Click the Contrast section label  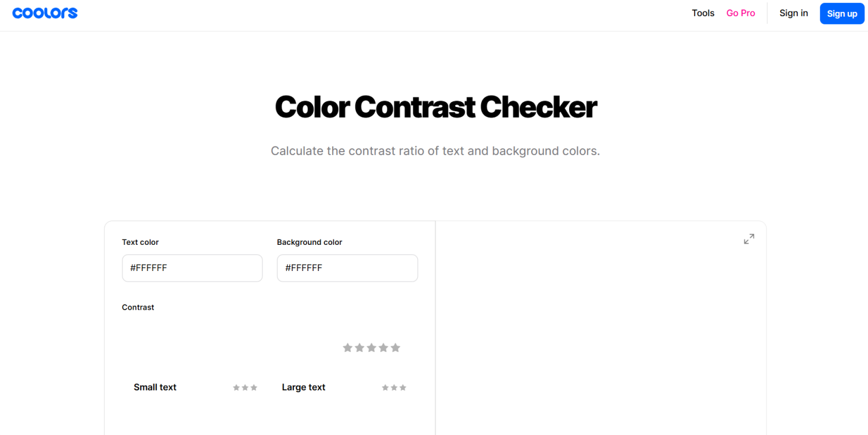click(138, 307)
